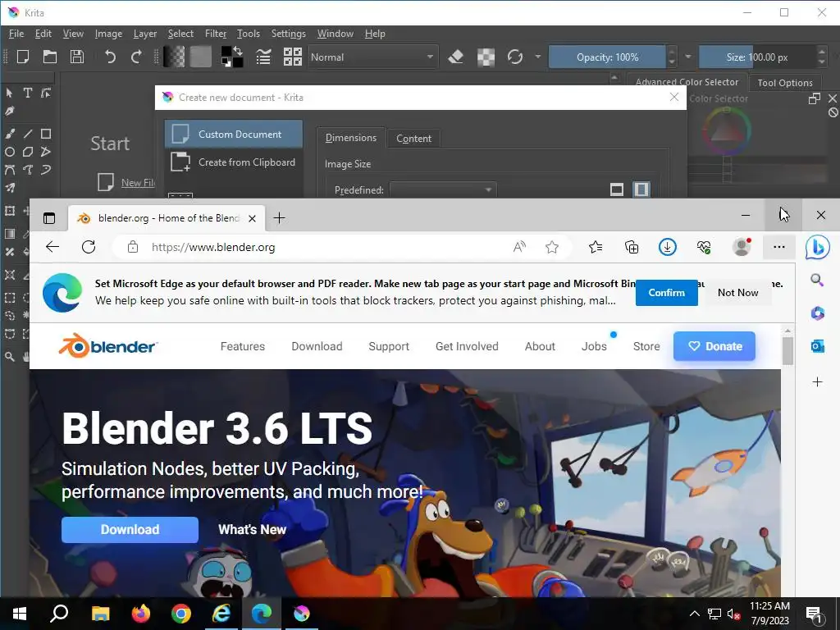Open the brush presets grid icon

(x=293, y=57)
